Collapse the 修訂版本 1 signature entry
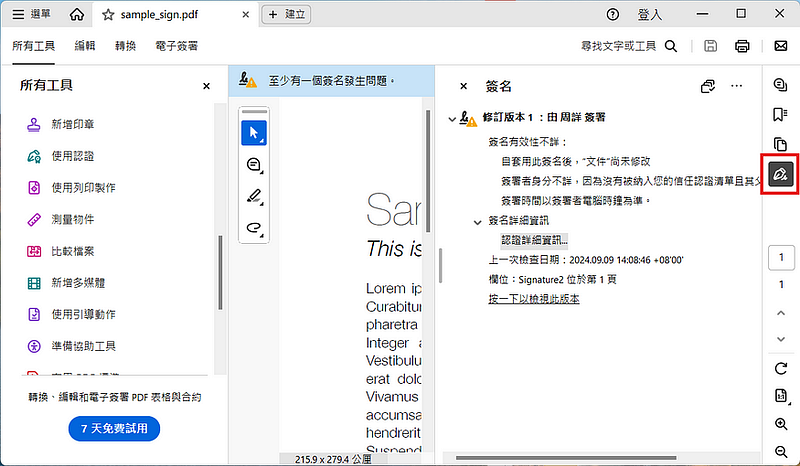Screen dimensions: 800x466 click(x=452, y=119)
